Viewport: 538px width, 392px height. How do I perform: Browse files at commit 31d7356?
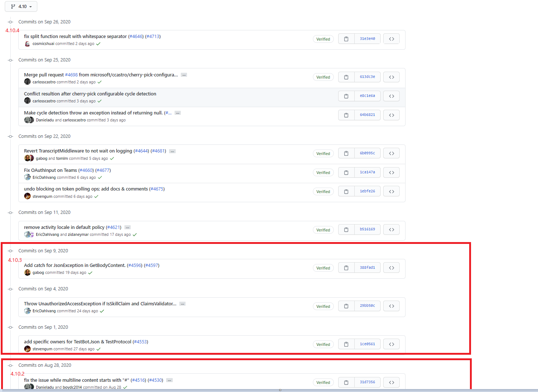tap(391, 382)
